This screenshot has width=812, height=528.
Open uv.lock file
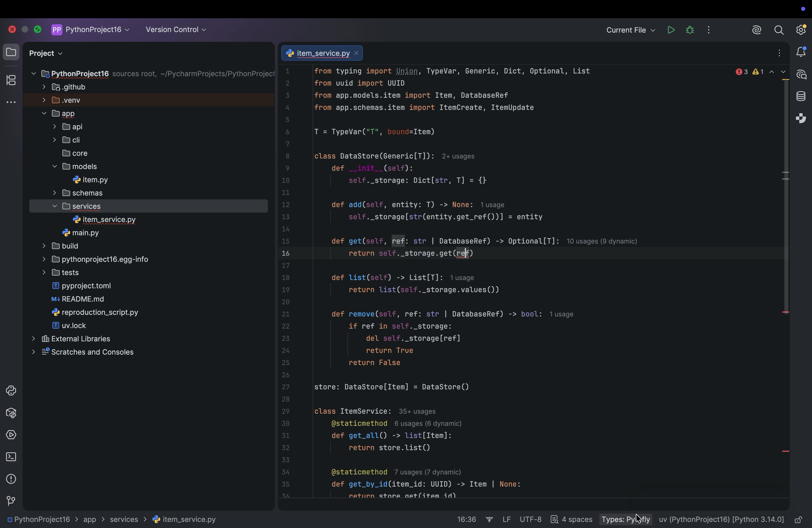pos(74,325)
